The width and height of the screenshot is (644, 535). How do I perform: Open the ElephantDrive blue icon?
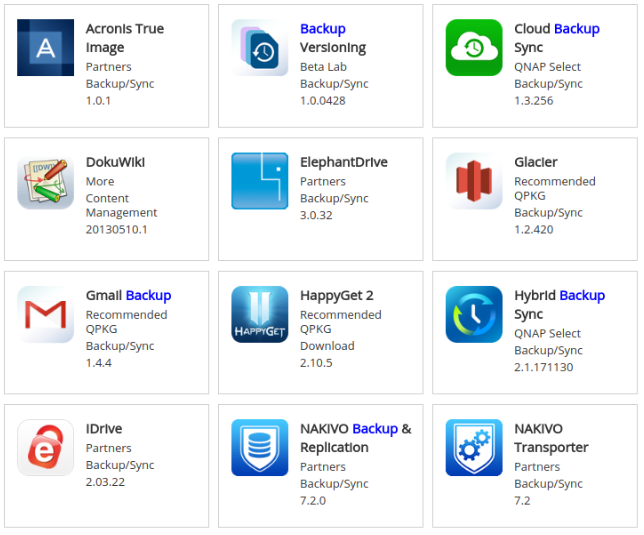(260, 181)
